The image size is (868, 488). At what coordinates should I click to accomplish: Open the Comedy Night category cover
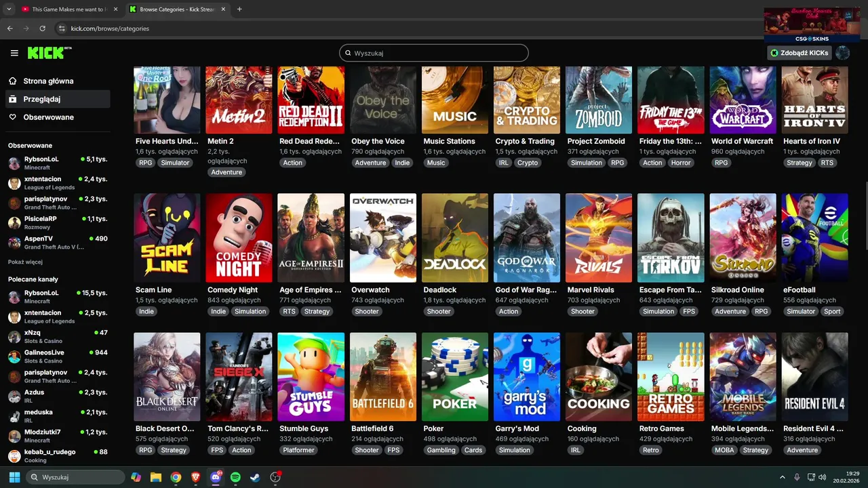click(239, 238)
